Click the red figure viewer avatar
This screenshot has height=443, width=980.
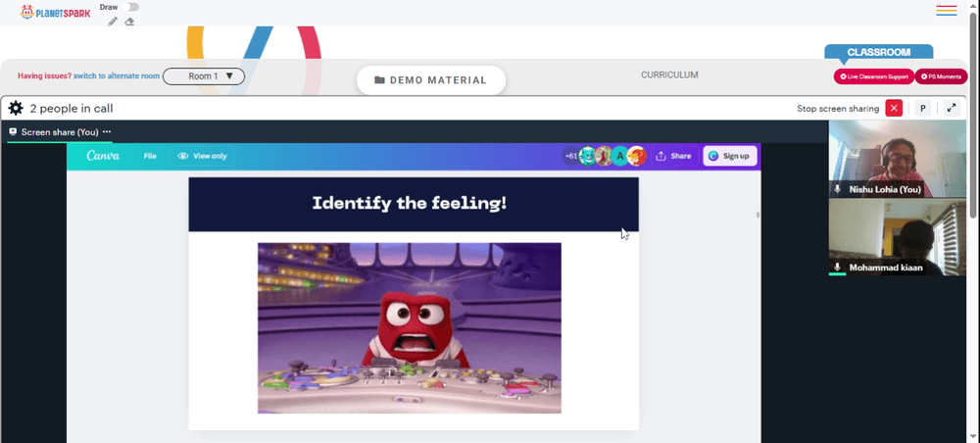pos(604,156)
